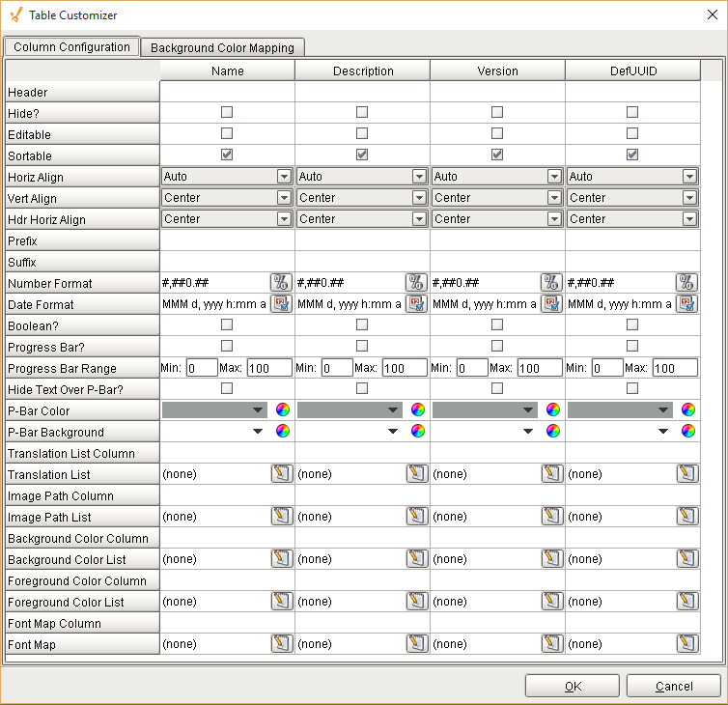Screen dimensions: 728x705
Task: Uncheck Sortable for the Description column
Action: point(362,155)
